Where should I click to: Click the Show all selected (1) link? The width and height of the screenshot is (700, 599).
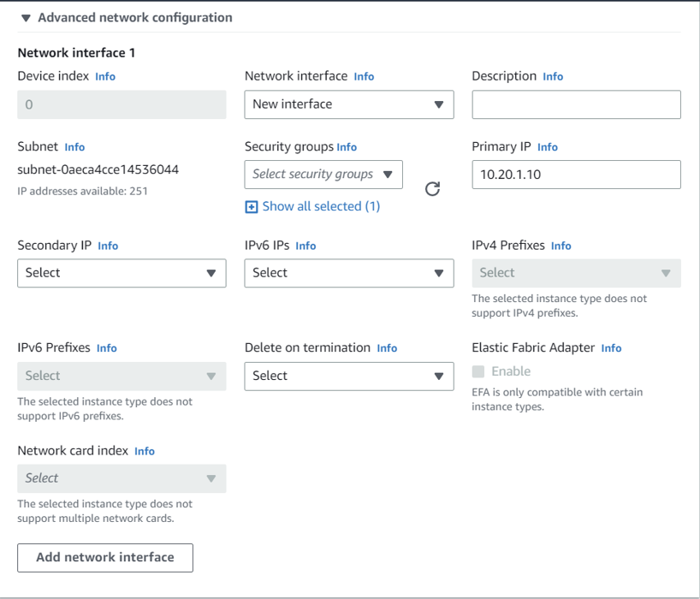coord(321,206)
